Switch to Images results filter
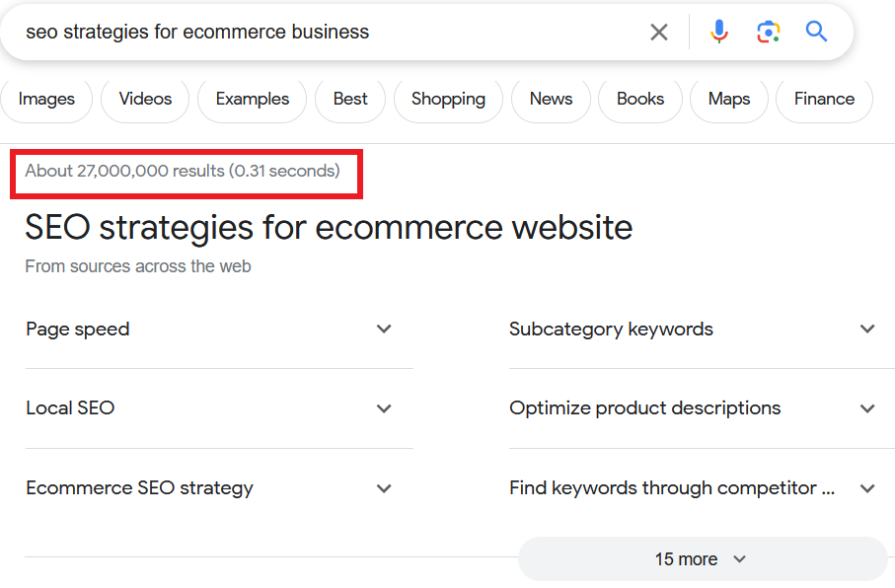The width and height of the screenshot is (895, 588). click(46, 99)
